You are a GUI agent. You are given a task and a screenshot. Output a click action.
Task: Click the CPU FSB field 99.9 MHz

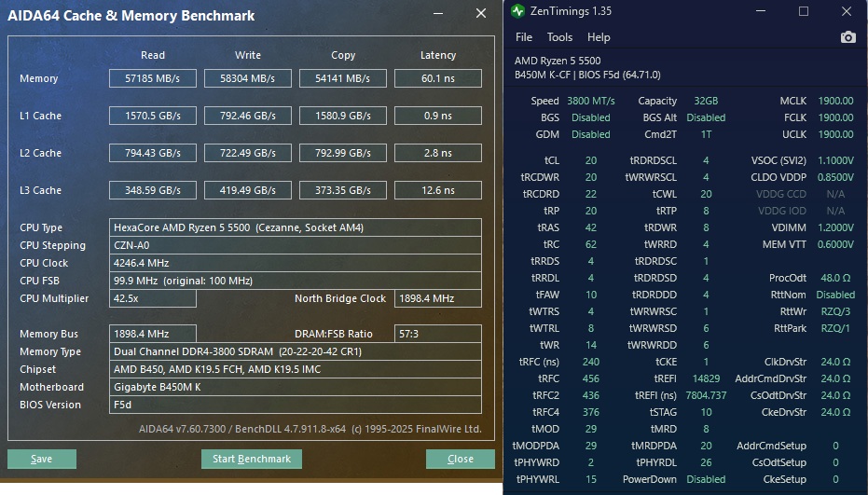coord(295,281)
